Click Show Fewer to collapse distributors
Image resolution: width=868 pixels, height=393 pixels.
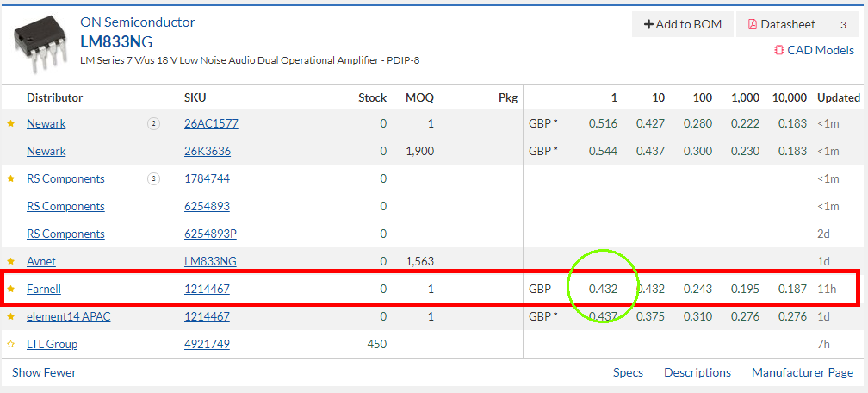pos(44,372)
